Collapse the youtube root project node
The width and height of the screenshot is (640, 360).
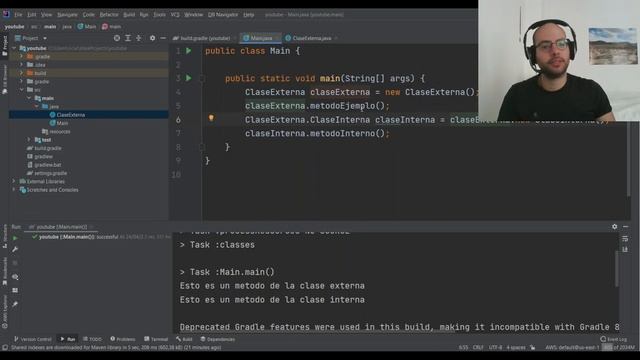14,48
